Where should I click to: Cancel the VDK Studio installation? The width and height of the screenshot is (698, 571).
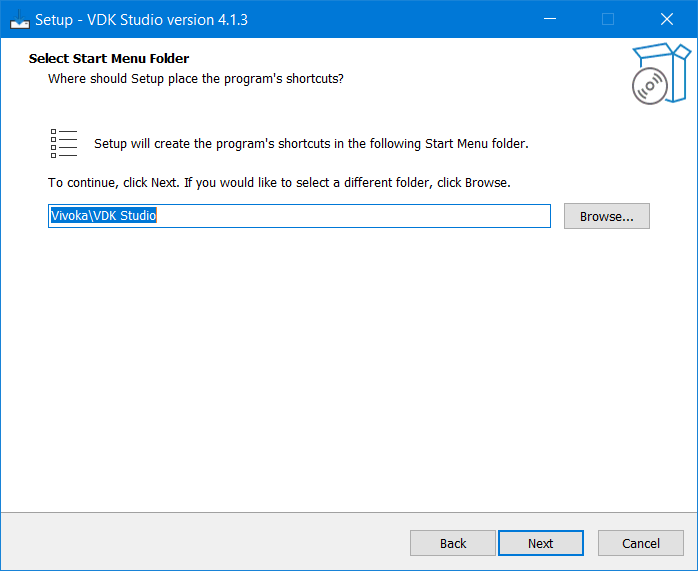(x=640, y=543)
